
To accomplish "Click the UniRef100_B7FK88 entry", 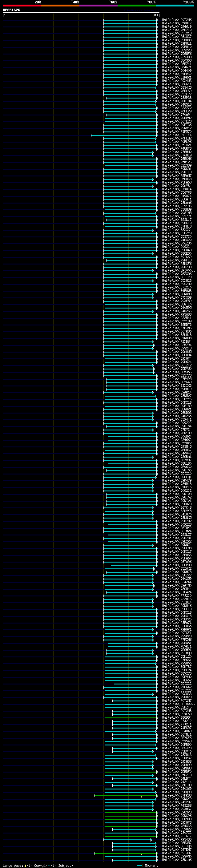I will 176,796.
